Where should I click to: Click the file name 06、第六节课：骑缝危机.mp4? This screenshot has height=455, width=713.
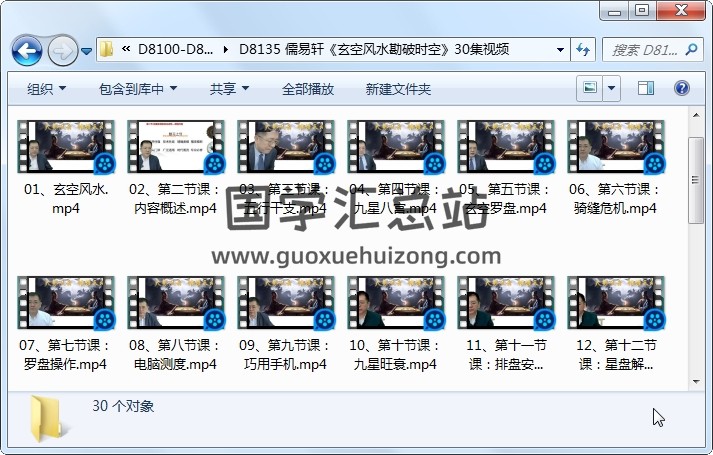point(615,199)
